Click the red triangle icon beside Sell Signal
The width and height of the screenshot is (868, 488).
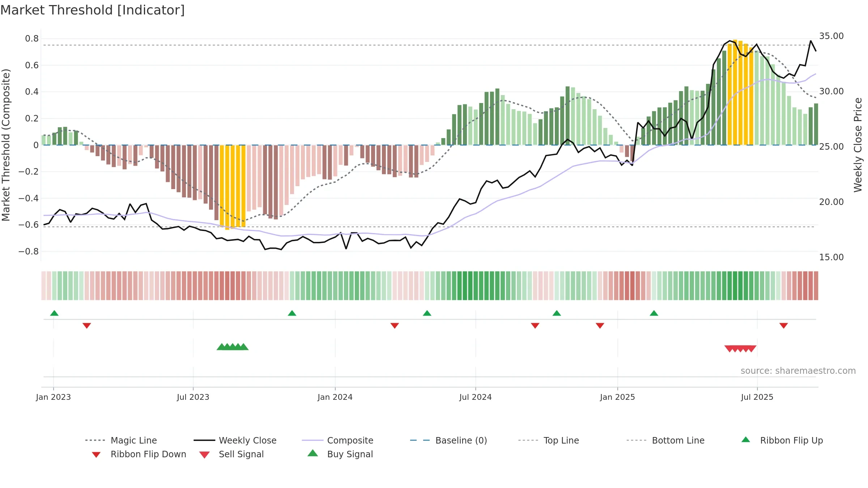pyautogui.click(x=204, y=455)
